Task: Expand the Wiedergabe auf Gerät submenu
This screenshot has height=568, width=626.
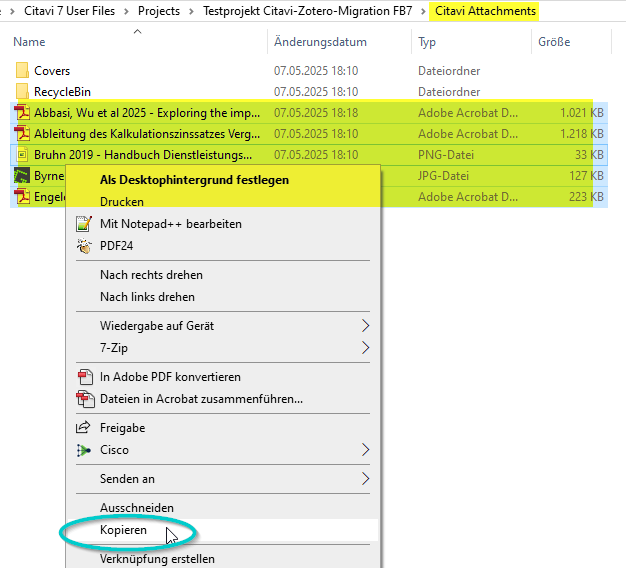Action: point(365,326)
